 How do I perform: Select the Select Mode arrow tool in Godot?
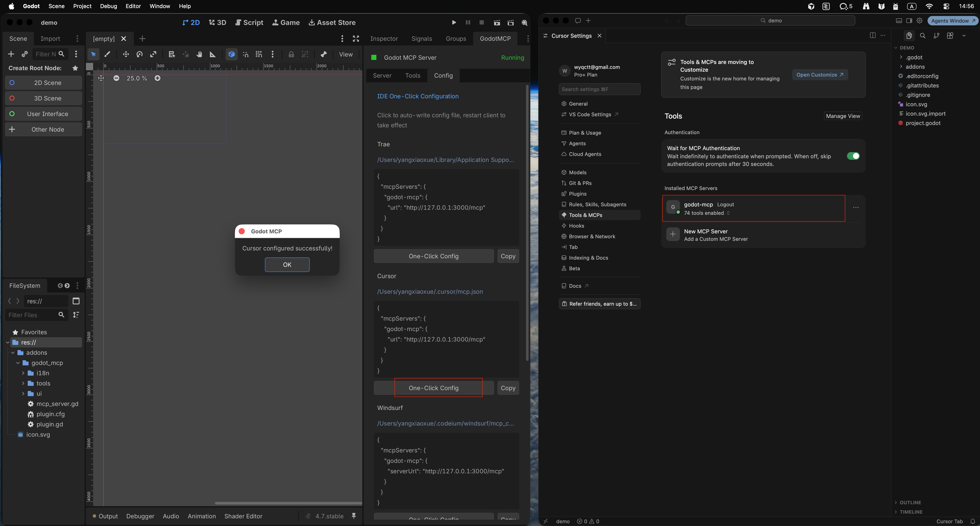pos(93,54)
